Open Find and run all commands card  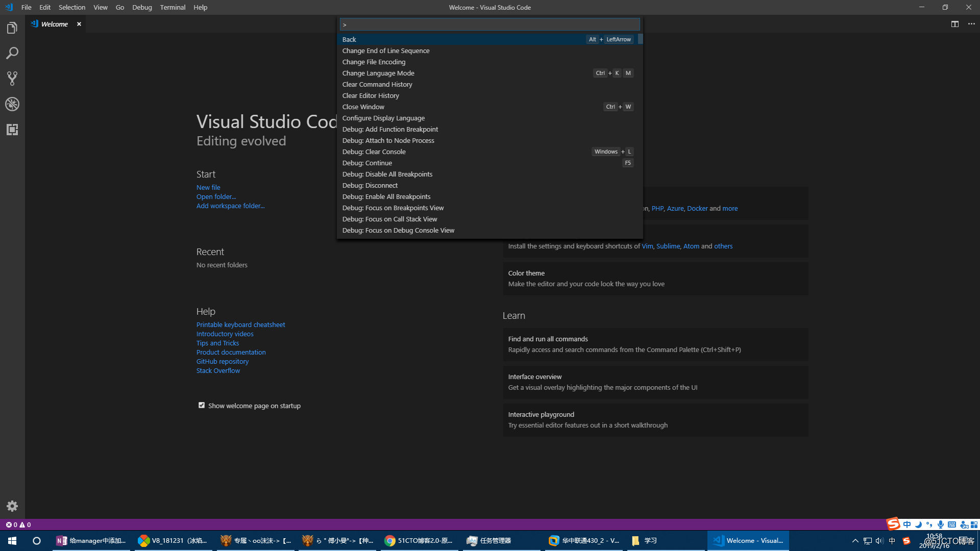tap(655, 344)
